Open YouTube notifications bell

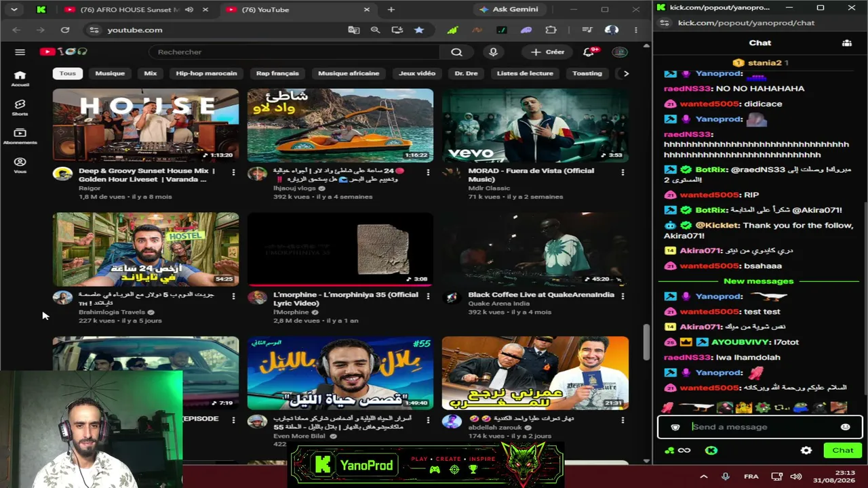[588, 52]
